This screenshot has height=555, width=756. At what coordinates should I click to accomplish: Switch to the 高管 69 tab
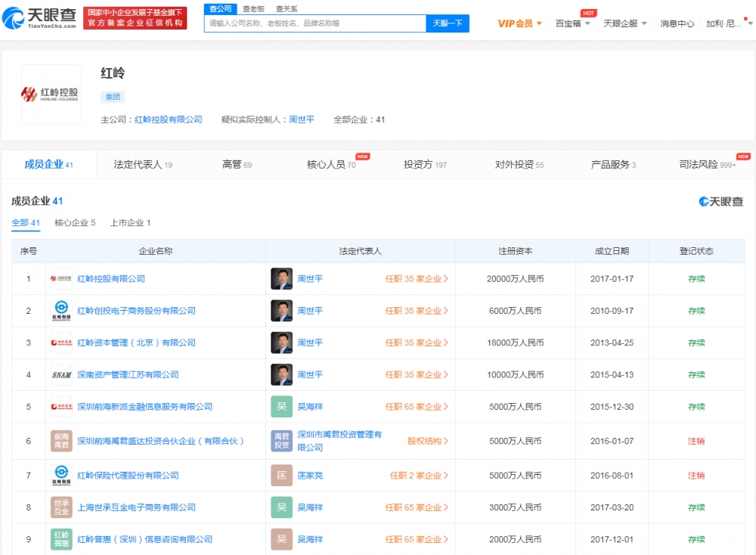[x=237, y=164]
